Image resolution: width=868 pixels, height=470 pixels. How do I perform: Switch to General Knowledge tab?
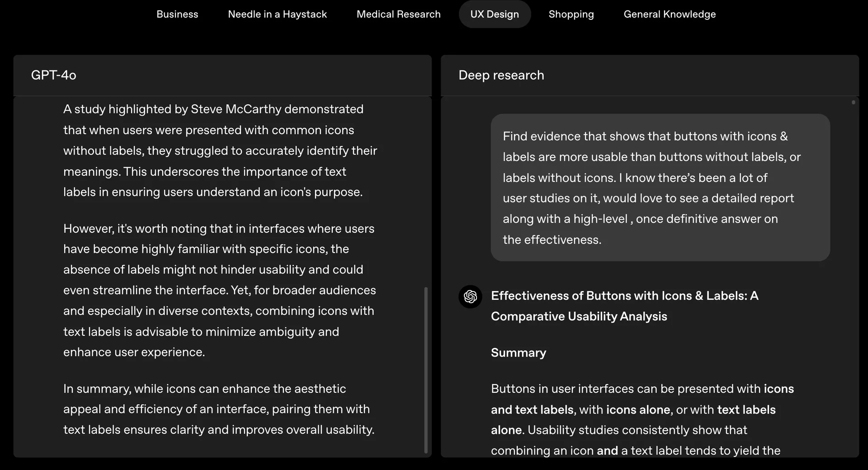(670, 14)
